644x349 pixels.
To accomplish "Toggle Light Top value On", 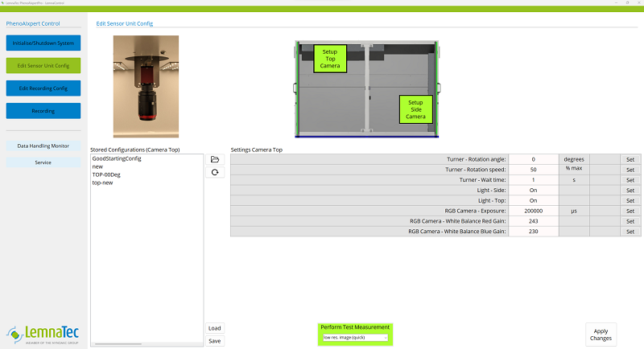I will (x=534, y=200).
